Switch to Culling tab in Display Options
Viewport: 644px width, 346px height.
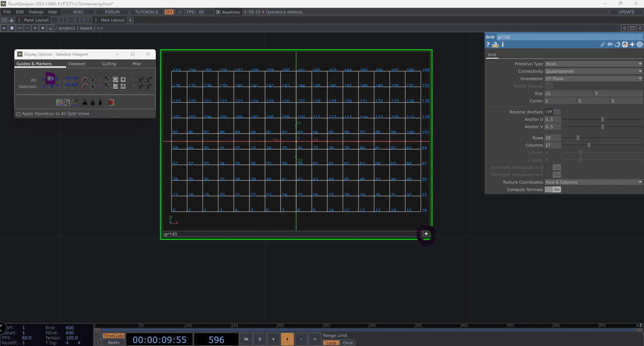pyautogui.click(x=109, y=64)
